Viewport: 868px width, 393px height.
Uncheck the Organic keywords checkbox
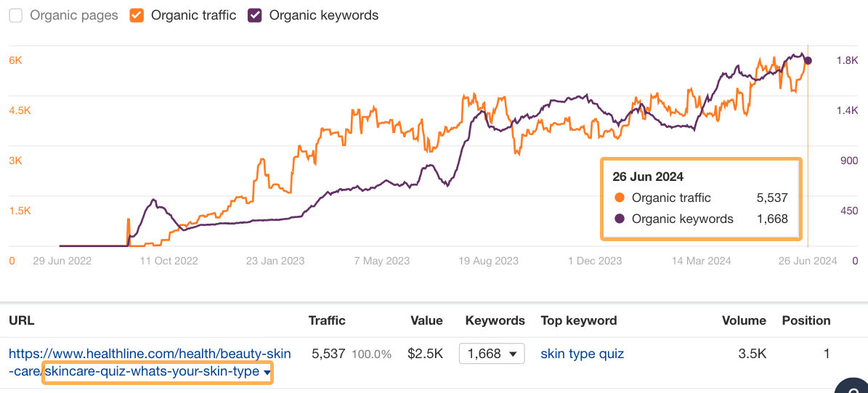coord(255,15)
